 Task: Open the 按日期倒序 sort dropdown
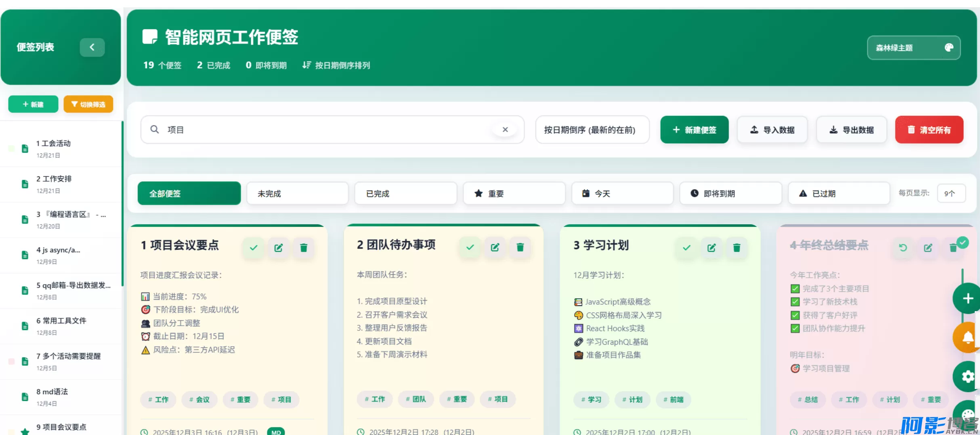(592, 130)
